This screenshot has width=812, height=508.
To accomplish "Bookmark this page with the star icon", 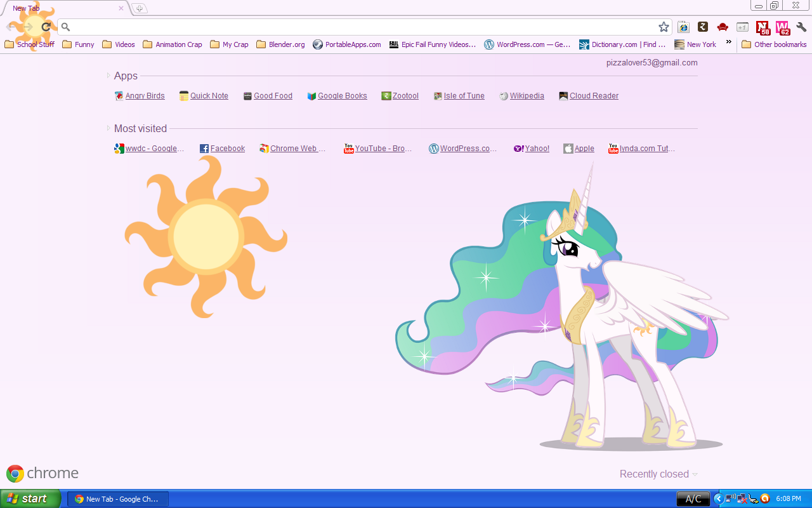I will tap(664, 27).
